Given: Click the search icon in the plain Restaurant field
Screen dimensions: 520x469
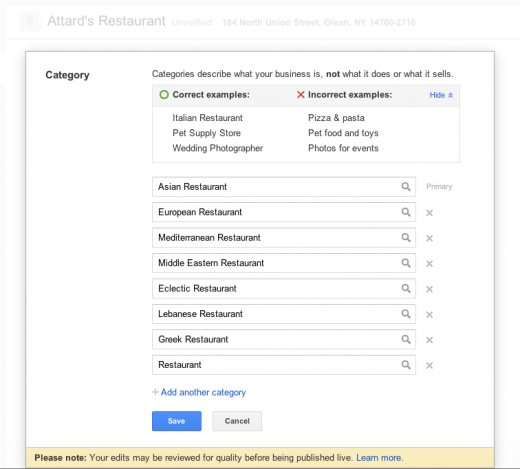Looking at the screenshot, I should coord(406,365).
